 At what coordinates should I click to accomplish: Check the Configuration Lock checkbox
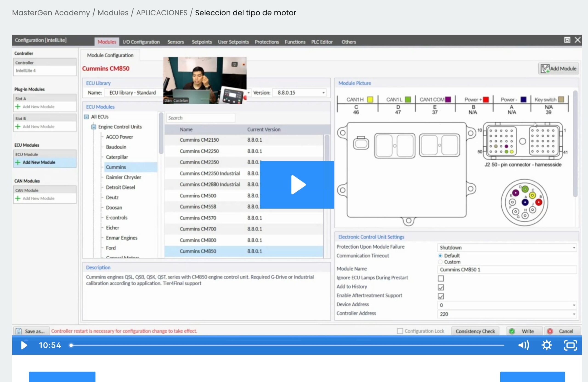pos(400,331)
